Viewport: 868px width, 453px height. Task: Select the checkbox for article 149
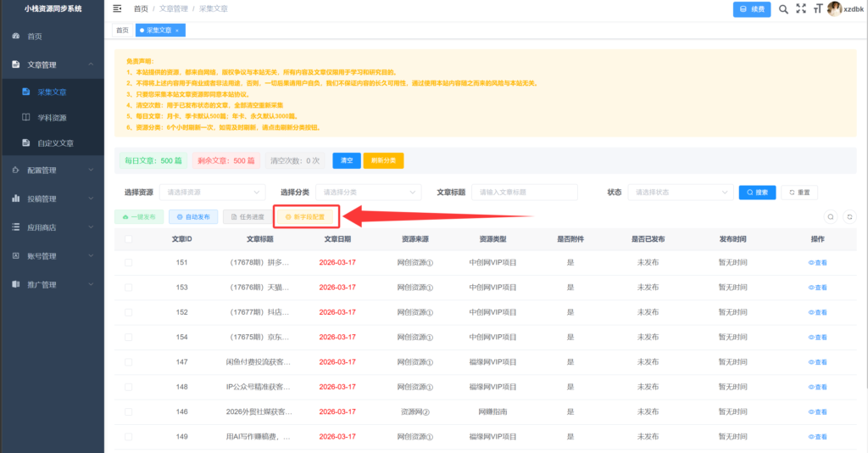click(x=129, y=437)
